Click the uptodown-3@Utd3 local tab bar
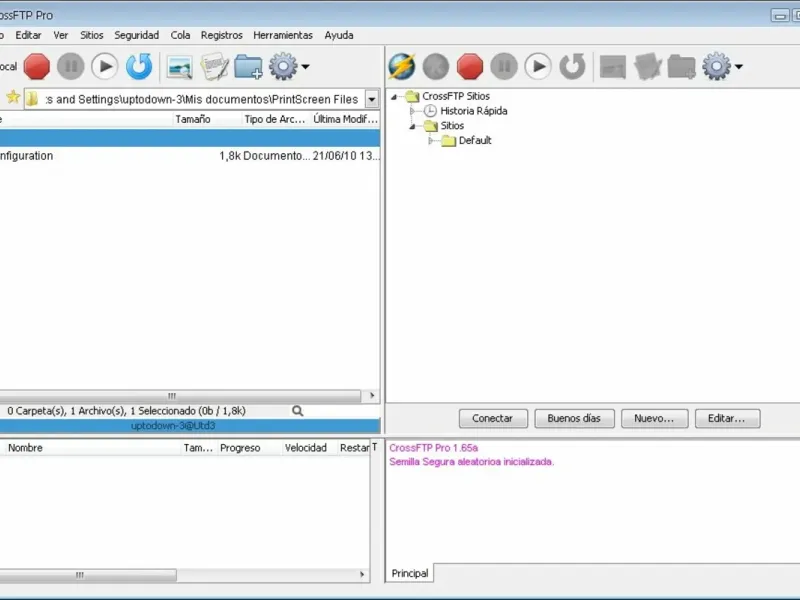Image resolution: width=800 pixels, height=600 pixels. pyautogui.click(x=190, y=426)
